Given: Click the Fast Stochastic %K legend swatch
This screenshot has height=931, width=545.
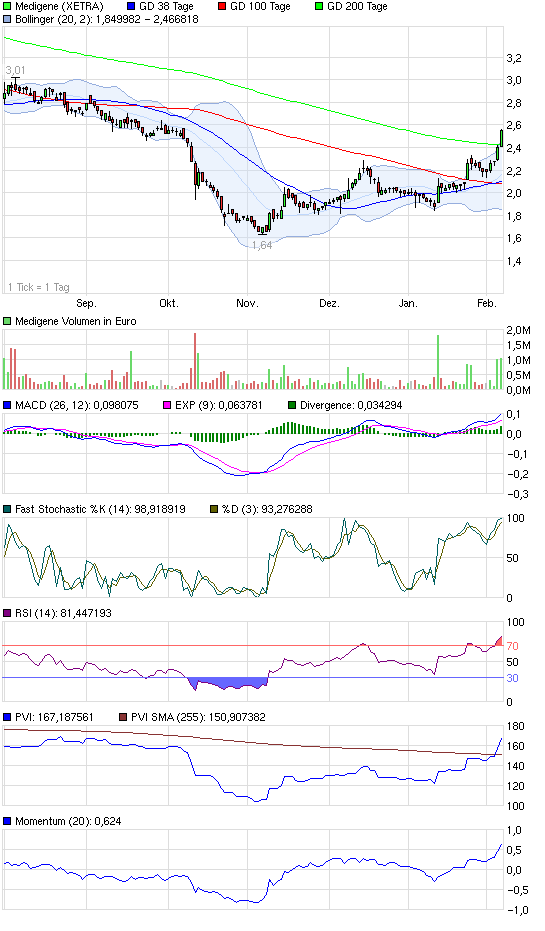Looking at the screenshot, I should click(x=7, y=509).
